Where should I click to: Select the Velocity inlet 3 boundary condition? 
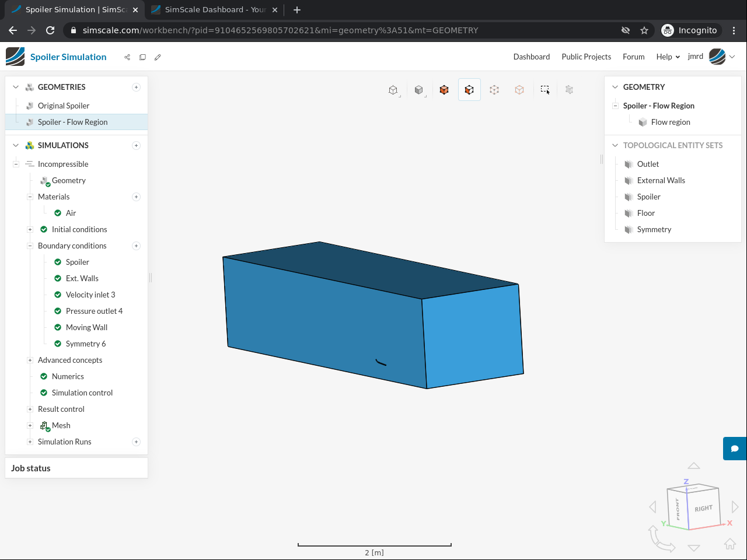click(x=90, y=295)
